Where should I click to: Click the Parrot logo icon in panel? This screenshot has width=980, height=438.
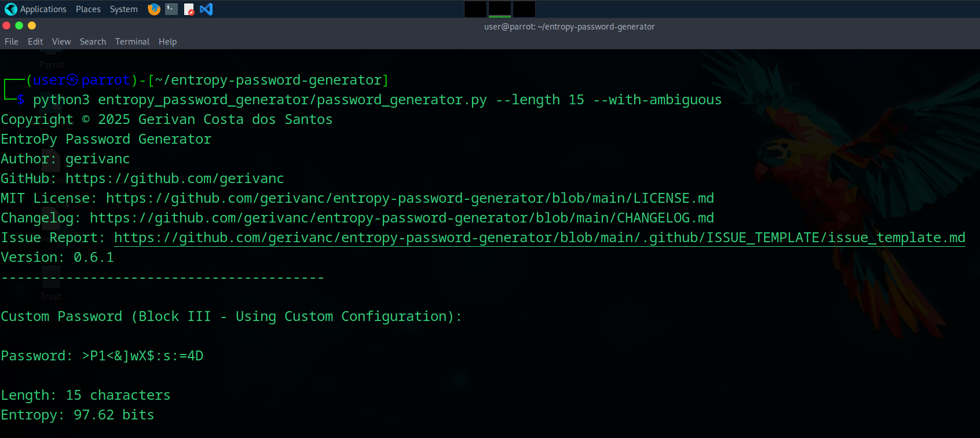point(10,9)
